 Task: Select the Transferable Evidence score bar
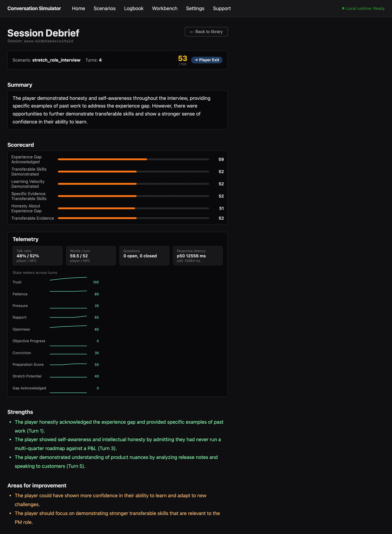click(134, 218)
